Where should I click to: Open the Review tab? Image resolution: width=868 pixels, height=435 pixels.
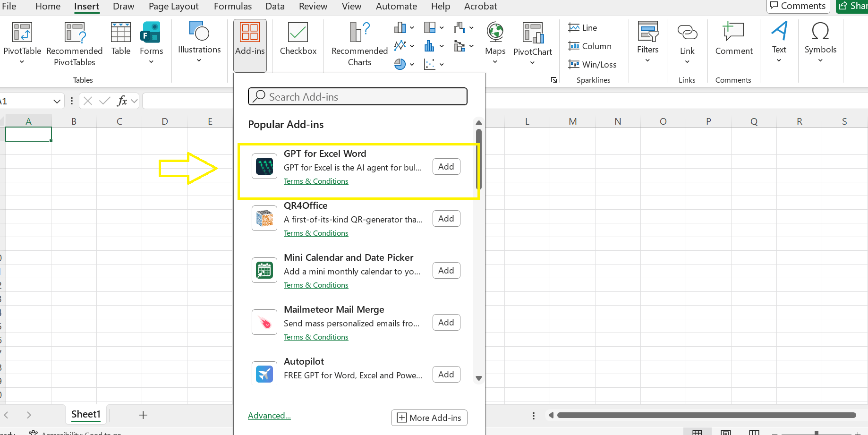point(313,6)
